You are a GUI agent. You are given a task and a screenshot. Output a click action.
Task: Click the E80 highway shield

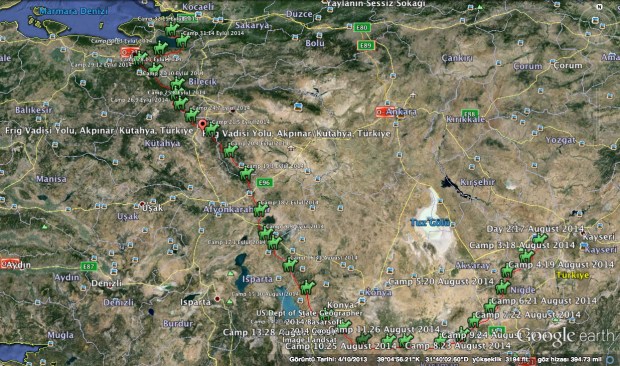[x=362, y=27]
